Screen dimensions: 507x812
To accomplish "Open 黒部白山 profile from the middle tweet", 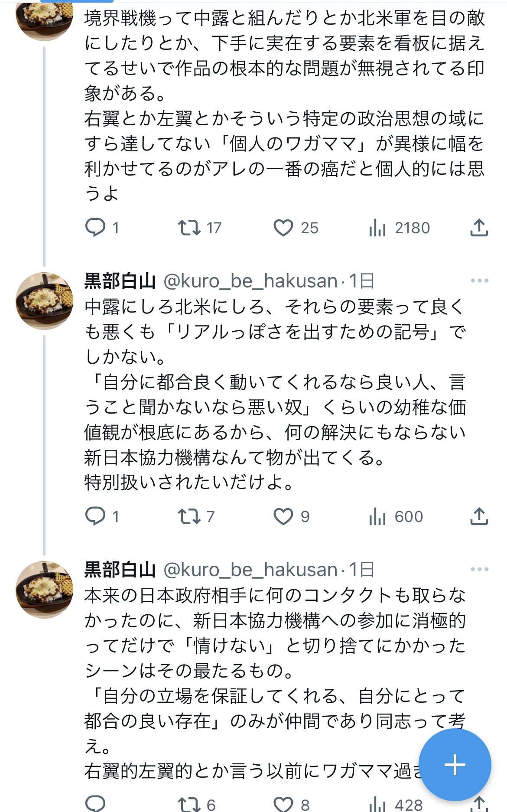I will pyautogui.click(x=120, y=281).
